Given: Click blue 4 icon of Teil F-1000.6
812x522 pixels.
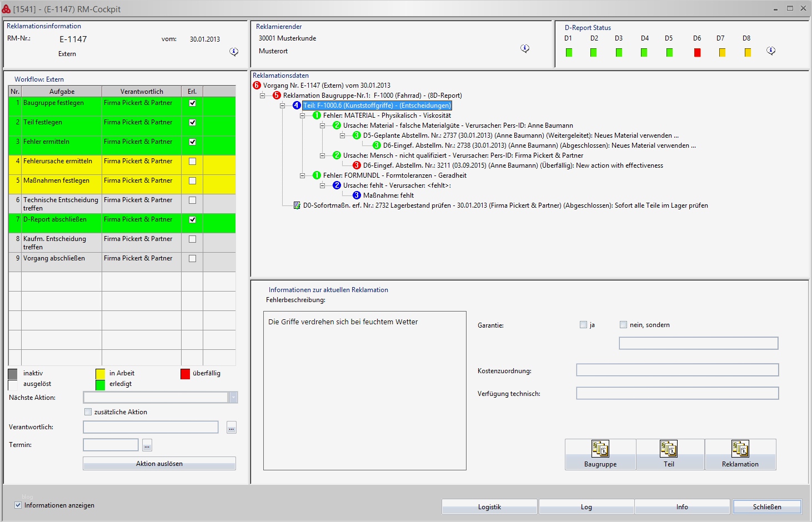Looking at the screenshot, I should click(x=297, y=106).
